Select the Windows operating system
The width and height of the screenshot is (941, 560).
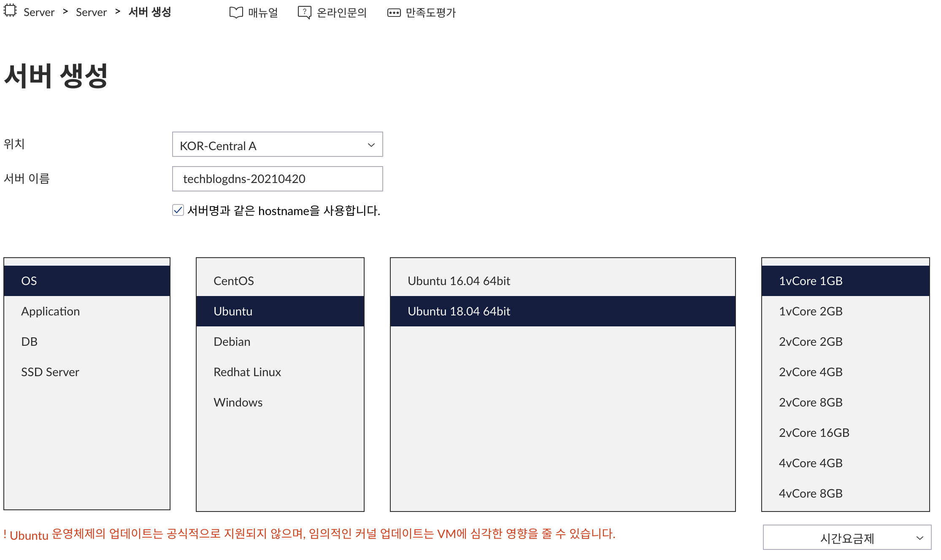point(238,402)
